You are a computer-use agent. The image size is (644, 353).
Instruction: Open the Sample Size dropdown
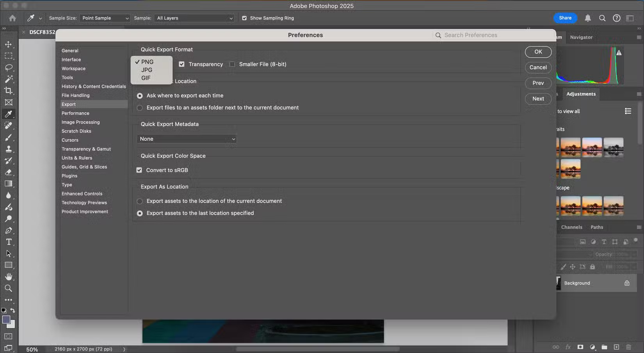(104, 18)
